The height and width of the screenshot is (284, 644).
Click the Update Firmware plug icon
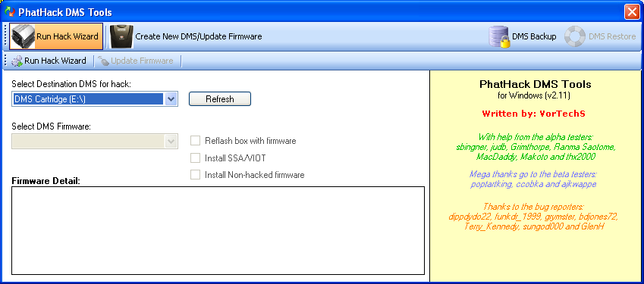103,61
